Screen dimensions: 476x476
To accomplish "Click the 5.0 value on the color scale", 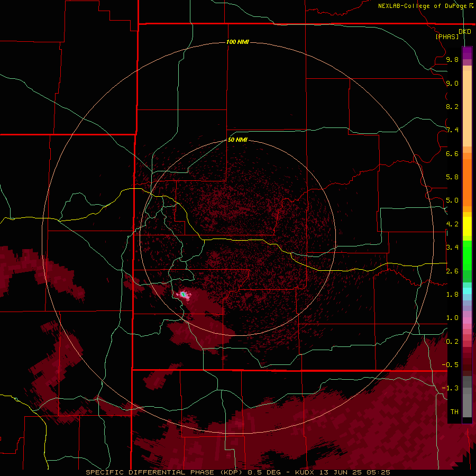I will coord(452,200).
